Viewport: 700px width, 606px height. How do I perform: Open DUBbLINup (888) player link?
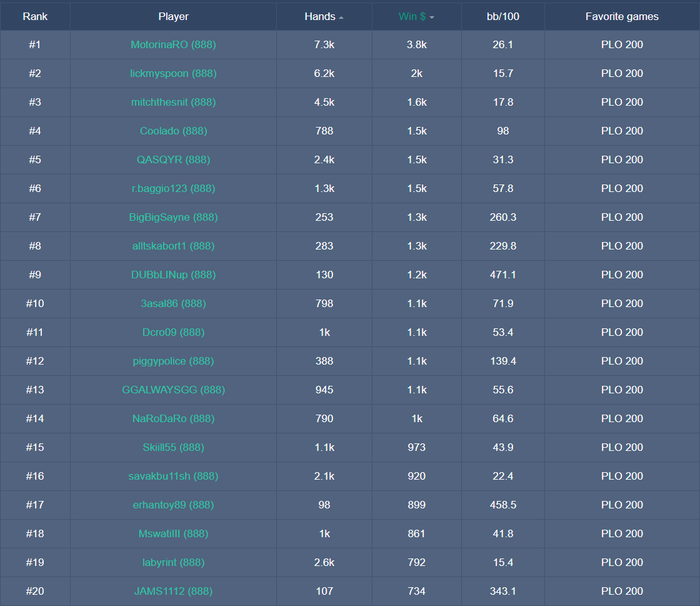(x=173, y=275)
